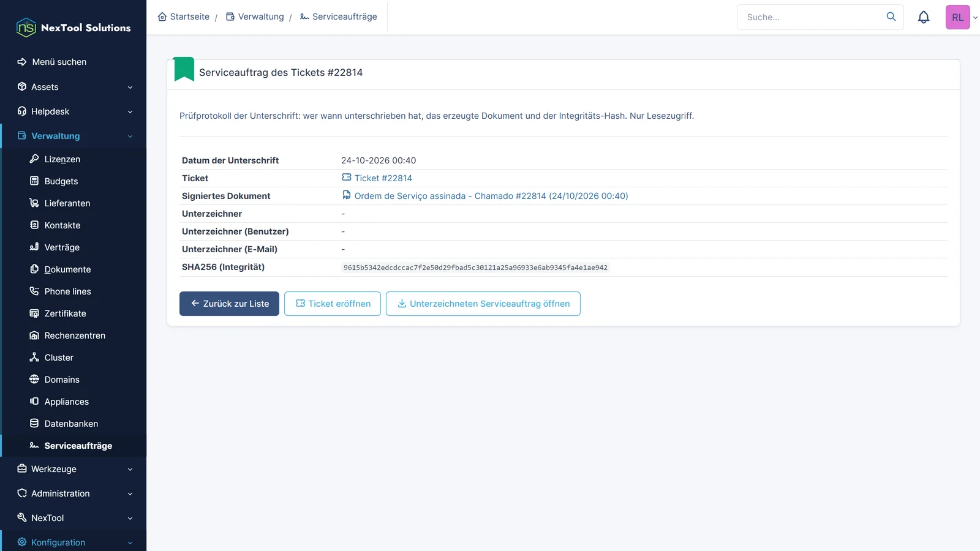Click the Domains globe icon
Viewport: 980px width, 551px height.
click(x=34, y=380)
